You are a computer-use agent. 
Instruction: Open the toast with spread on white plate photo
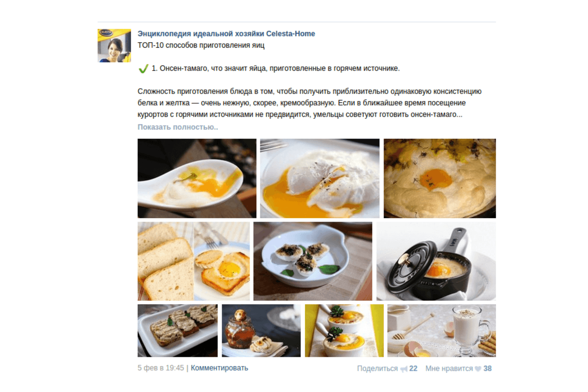tap(178, 331)
